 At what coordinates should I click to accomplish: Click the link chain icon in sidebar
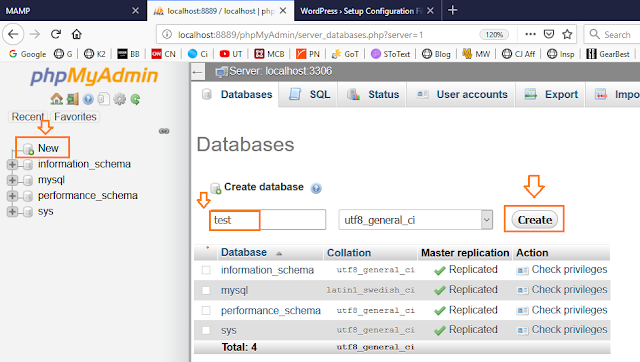click(164, 131)
